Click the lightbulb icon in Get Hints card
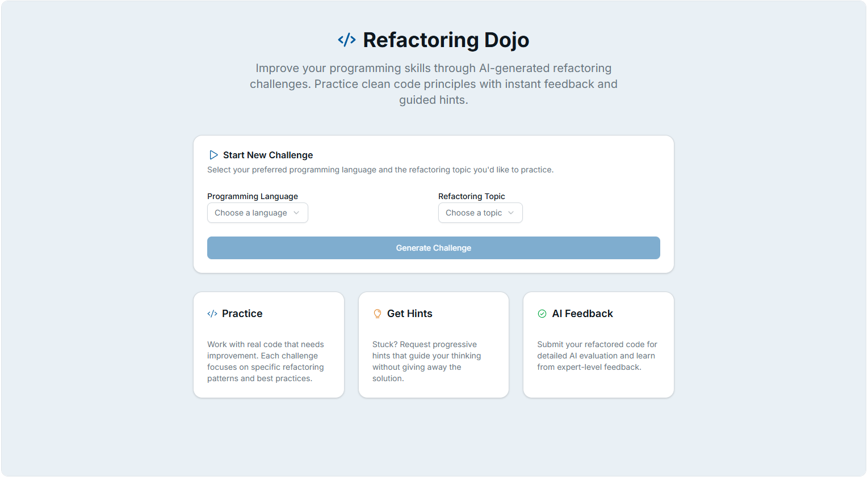The height and width of the screenshot is (477, 868). click(378, 314)
